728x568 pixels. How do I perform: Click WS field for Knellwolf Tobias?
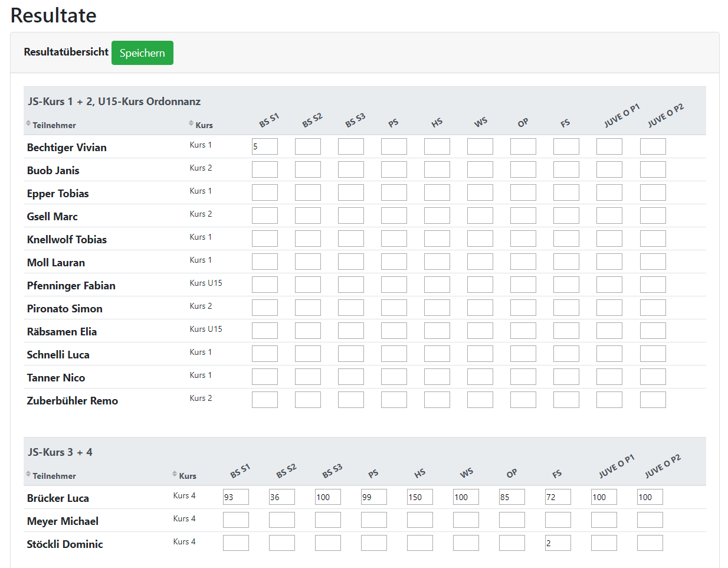tap(480, 239)
